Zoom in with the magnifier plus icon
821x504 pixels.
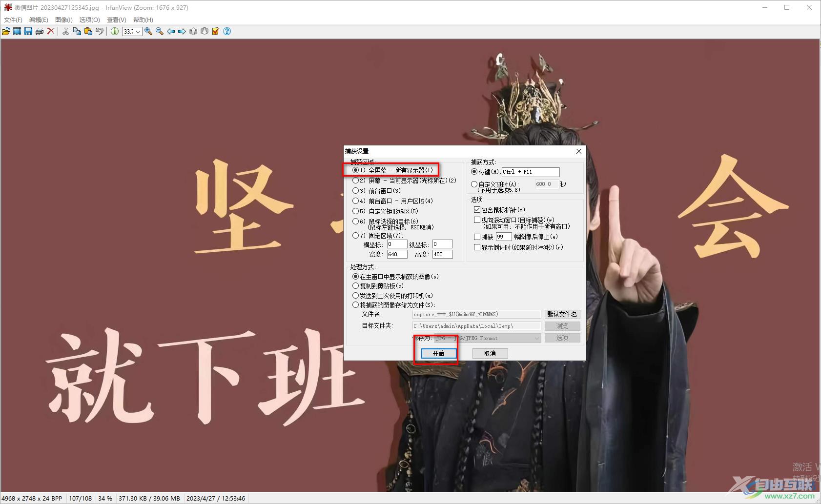point(148,31)
